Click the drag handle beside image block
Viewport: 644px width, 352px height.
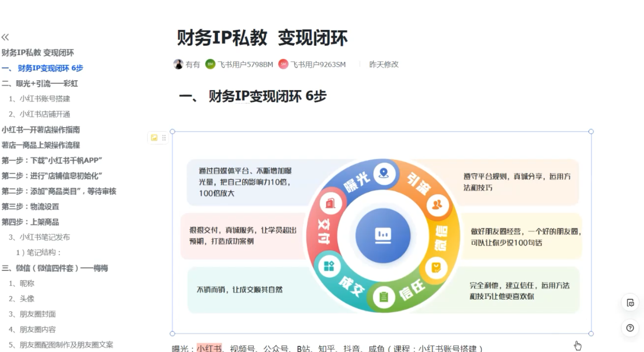[164, 138]
